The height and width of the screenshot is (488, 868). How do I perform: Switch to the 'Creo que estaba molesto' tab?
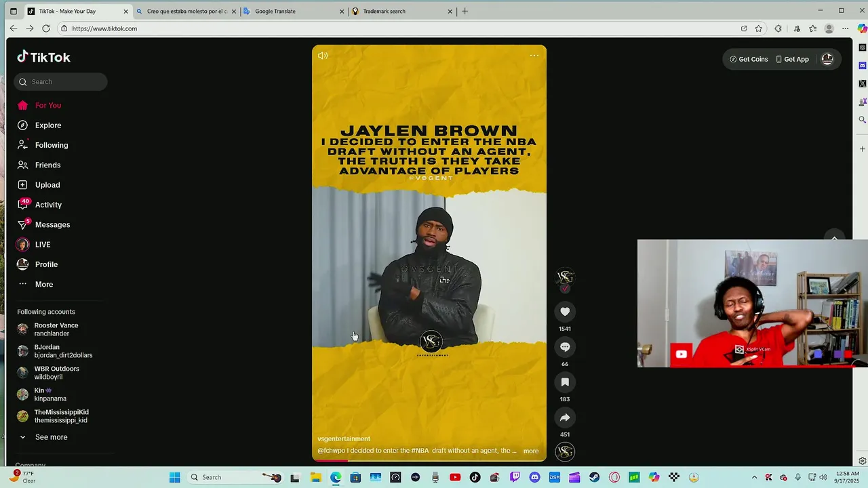click(x=186, y=11)
